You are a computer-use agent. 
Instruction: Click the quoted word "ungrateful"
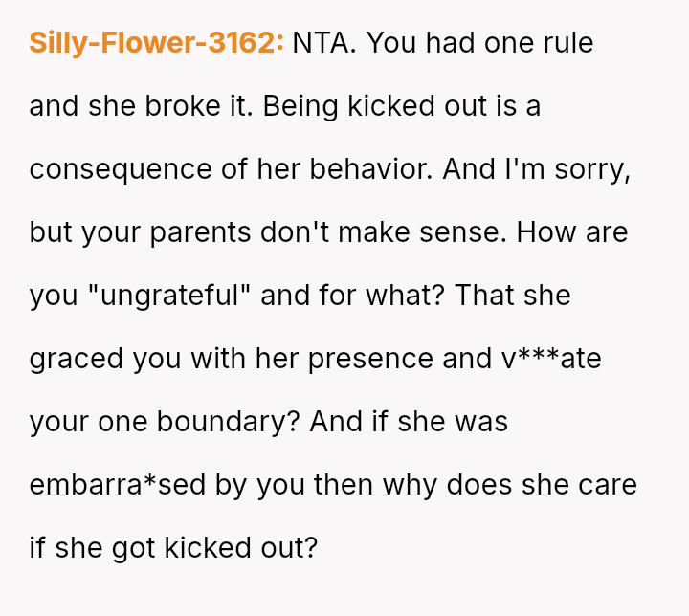pyautogui.click(x=169, y=296)
